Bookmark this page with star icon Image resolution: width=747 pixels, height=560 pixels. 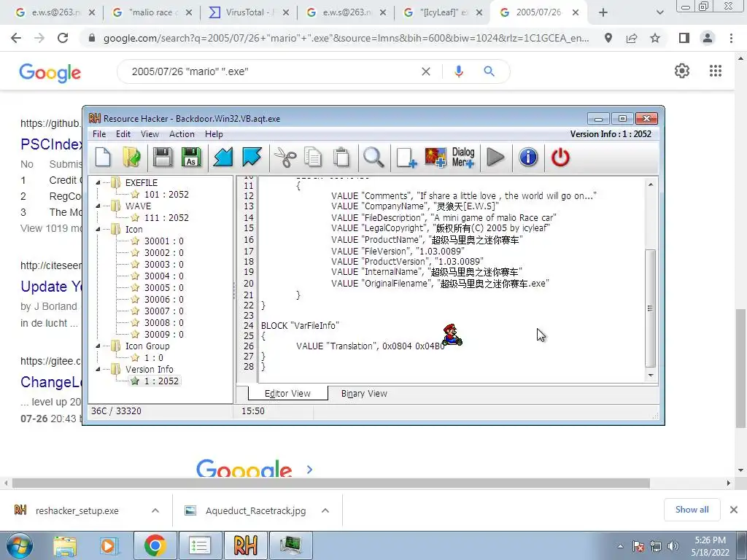coord(655,38)
